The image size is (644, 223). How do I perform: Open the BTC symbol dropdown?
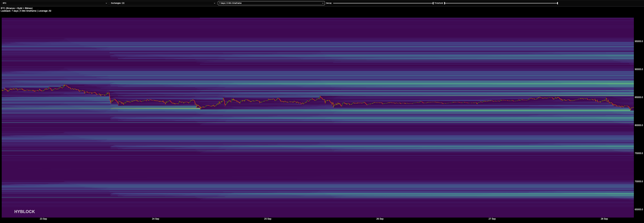point(55,3)
